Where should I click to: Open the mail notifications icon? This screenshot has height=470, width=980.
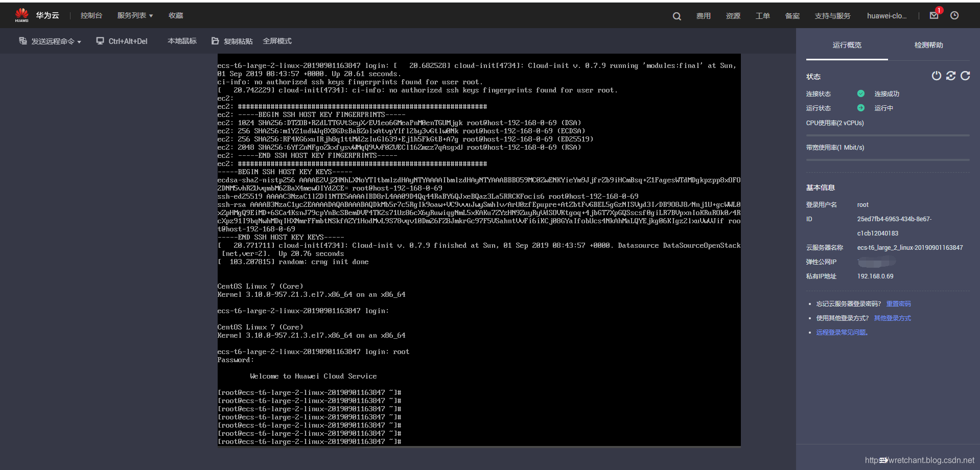934,15
